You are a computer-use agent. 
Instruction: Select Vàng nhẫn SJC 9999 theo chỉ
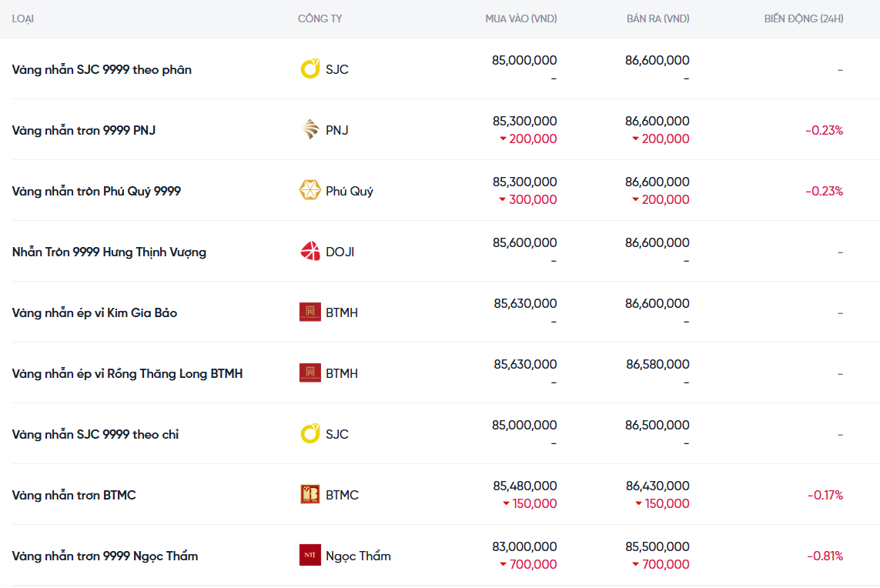tap(95, 434)
